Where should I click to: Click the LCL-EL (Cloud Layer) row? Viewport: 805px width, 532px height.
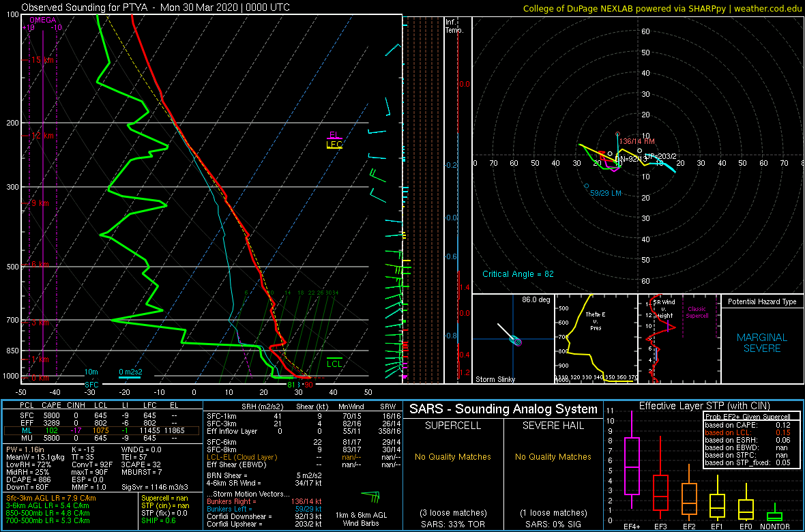coord(303,457)
